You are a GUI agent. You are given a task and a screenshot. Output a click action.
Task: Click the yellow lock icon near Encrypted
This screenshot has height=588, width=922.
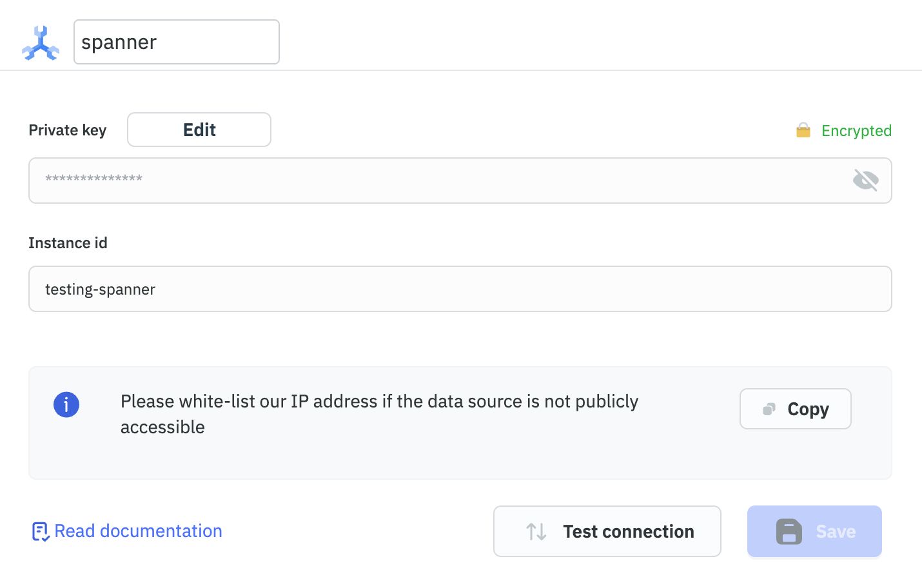pos(803,130)
